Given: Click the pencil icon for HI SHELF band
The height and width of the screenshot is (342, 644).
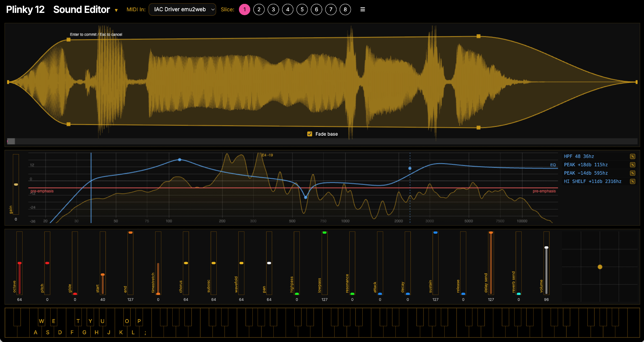Looking at the screenshot, I should (632, 181).
